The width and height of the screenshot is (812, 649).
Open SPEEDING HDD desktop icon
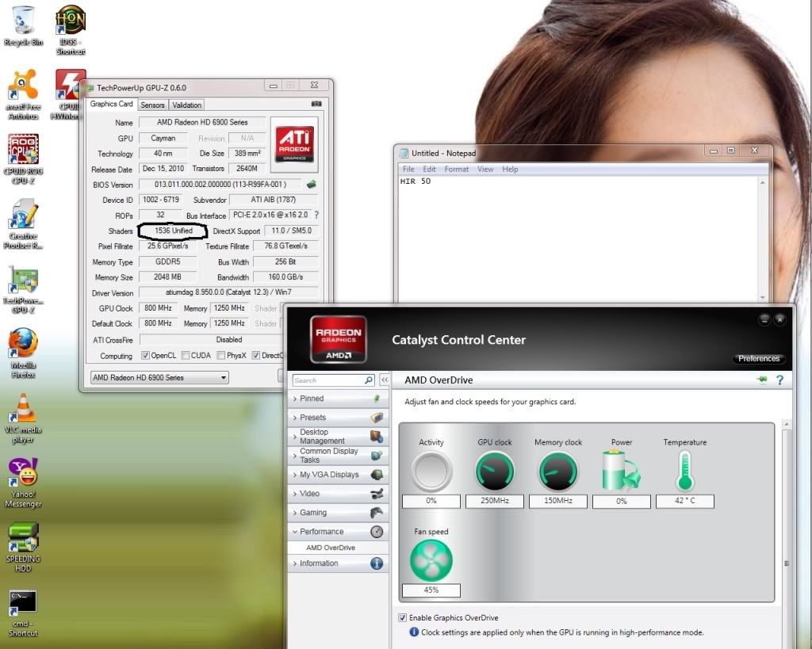click(23, 547)
